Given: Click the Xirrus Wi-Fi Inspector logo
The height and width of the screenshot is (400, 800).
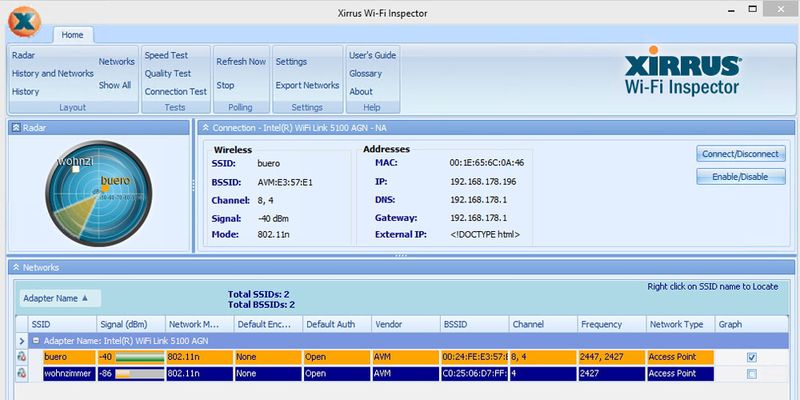Looking at the screenshot, I should tap(683, 71).
